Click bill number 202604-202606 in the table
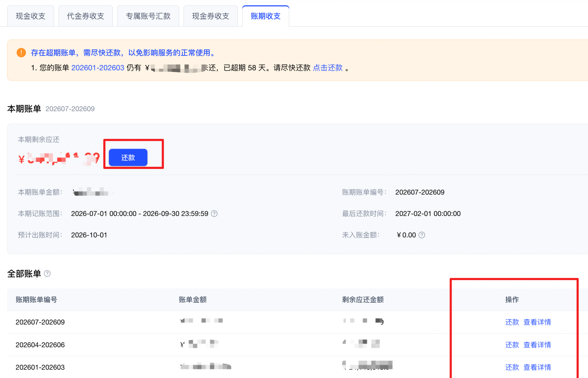Screen dimensions: 588x378 coord(40,345)
